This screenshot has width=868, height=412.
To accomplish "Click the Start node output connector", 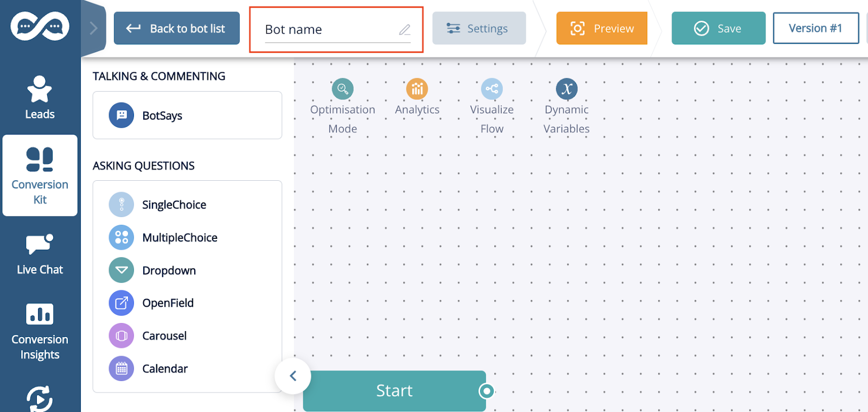I will [487, 391].
